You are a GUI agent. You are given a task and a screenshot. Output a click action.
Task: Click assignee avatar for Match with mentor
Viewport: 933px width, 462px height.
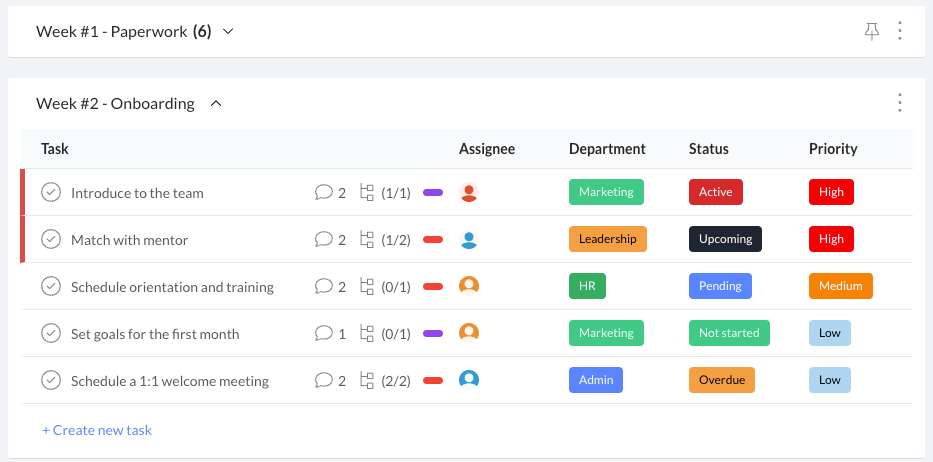click(469, 239)
